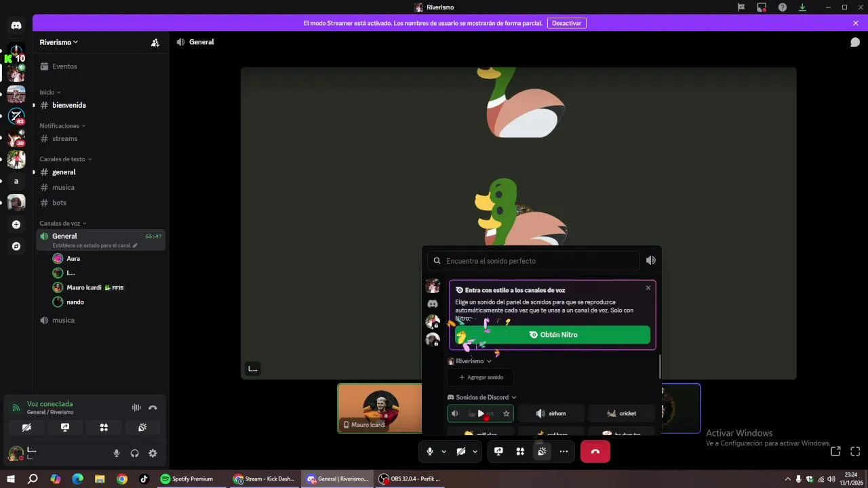Viewport: 868px width, 488px height.
Task: Open chat bubble icon at top right
Action: (x=855, y=42)
